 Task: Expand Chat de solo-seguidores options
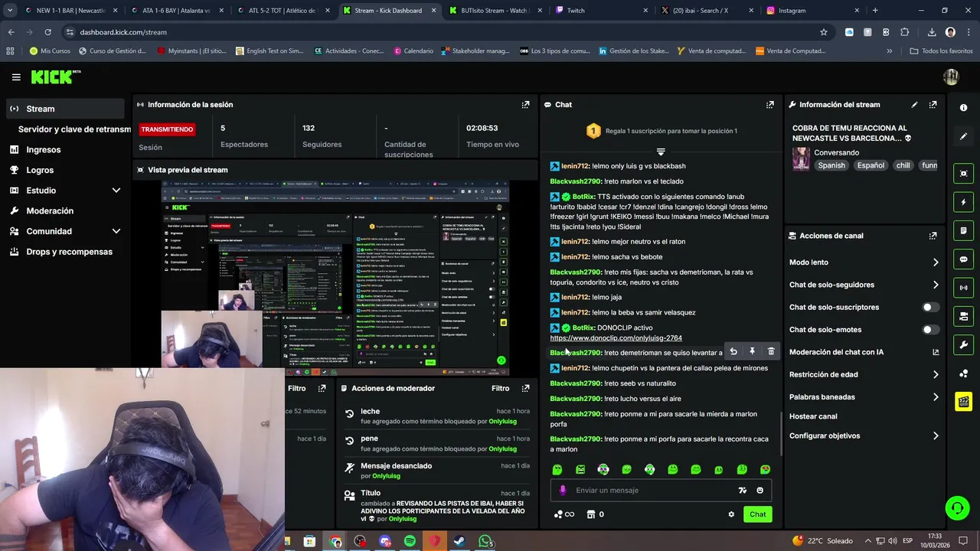click(x=936, y=285)
